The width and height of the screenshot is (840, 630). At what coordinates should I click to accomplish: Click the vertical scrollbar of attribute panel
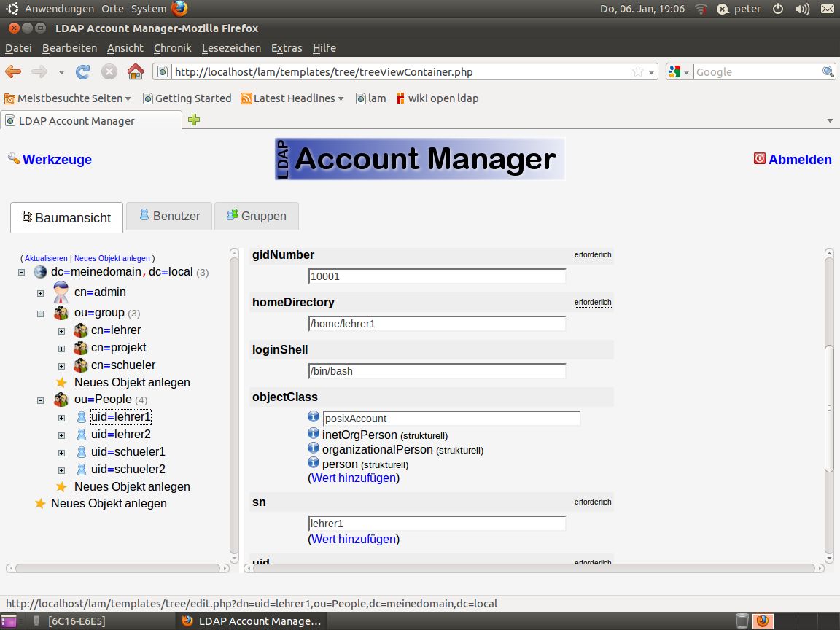tap(829, 408)
